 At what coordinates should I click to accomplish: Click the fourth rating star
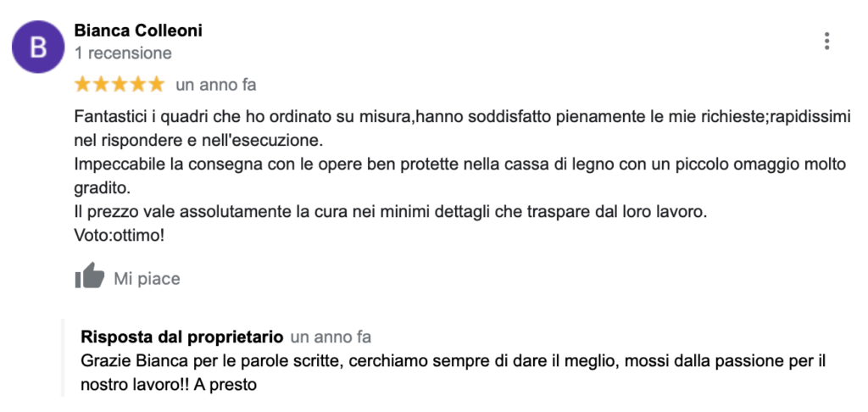(x=138, y=85)
